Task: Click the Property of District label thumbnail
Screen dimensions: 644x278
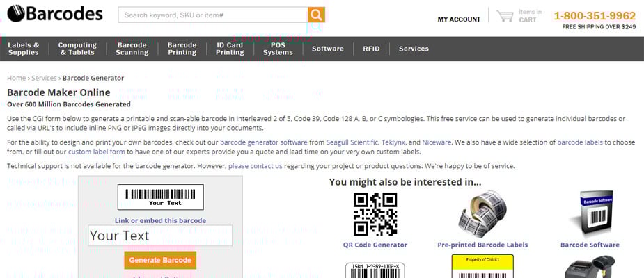Action: (x=482, y=266)
